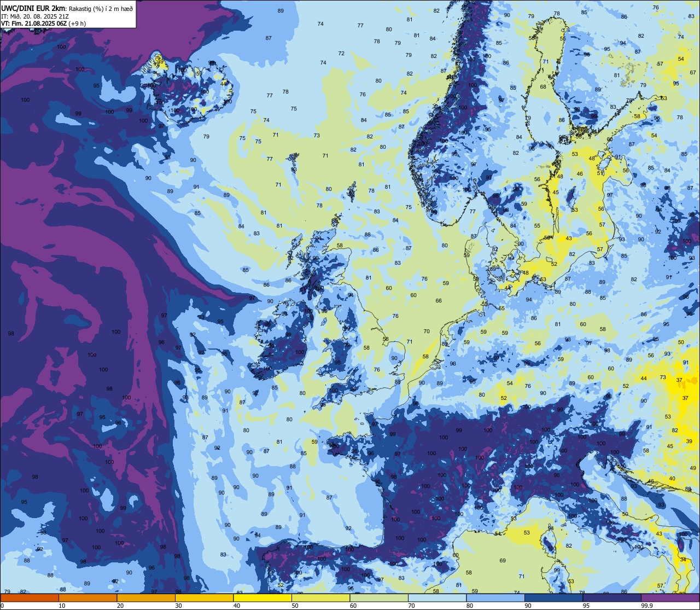Click the map value '66' in the North Sea
700x610 pixels.
pyautogui.click(x=439, y=301)
